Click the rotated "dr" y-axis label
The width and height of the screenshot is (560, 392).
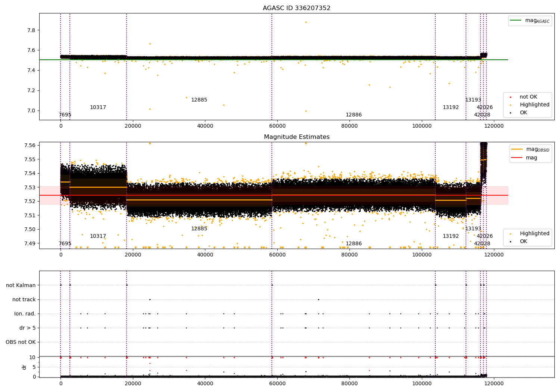pos(24,367)
